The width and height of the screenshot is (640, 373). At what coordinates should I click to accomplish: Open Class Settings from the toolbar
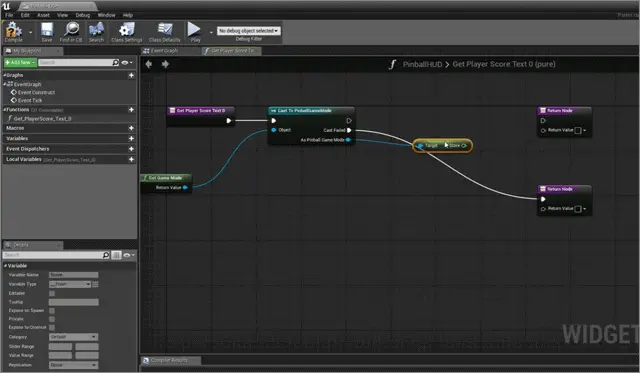[127, 32]
